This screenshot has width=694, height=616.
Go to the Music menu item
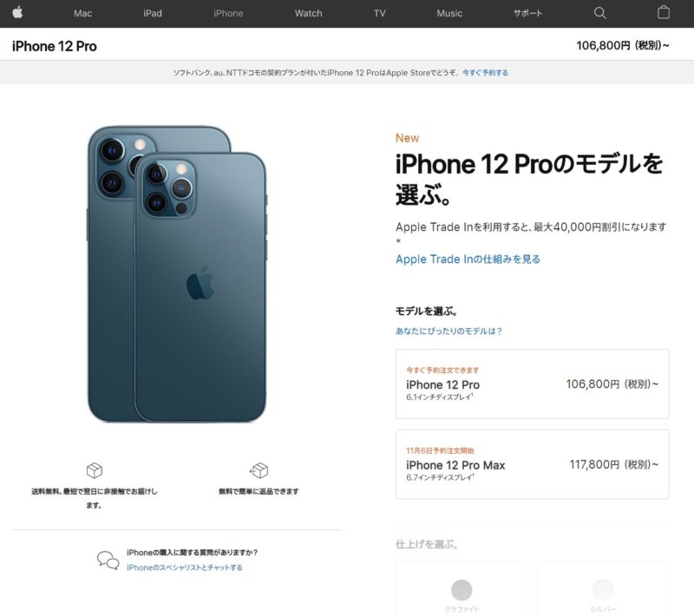pyautogui.click(x=449, y=13)
